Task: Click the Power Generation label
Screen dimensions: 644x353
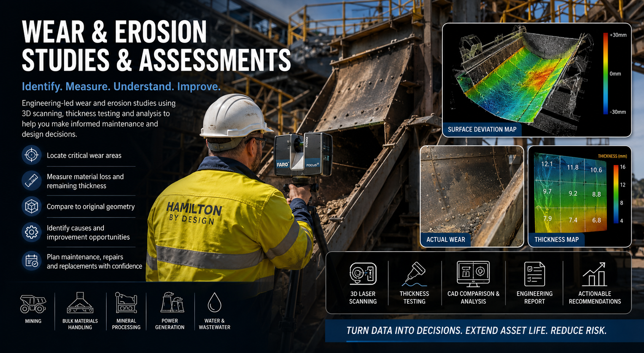Action: pyautogui.click(x=170, y=324)
